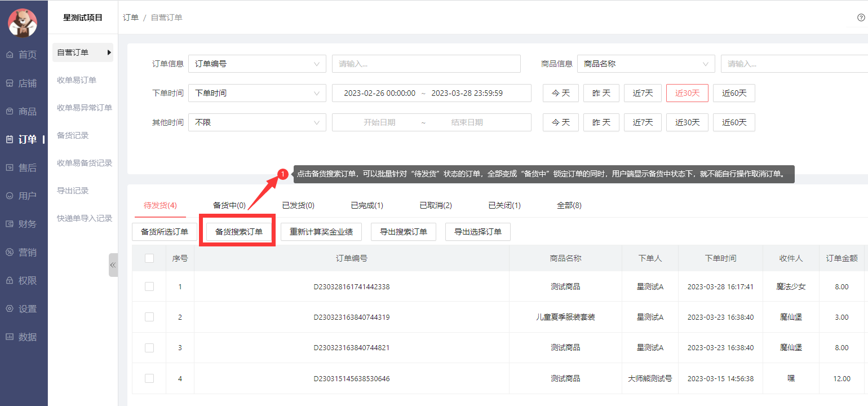
Task: Tick the checkbox for order row 4
Action: [x=149, y=378]
